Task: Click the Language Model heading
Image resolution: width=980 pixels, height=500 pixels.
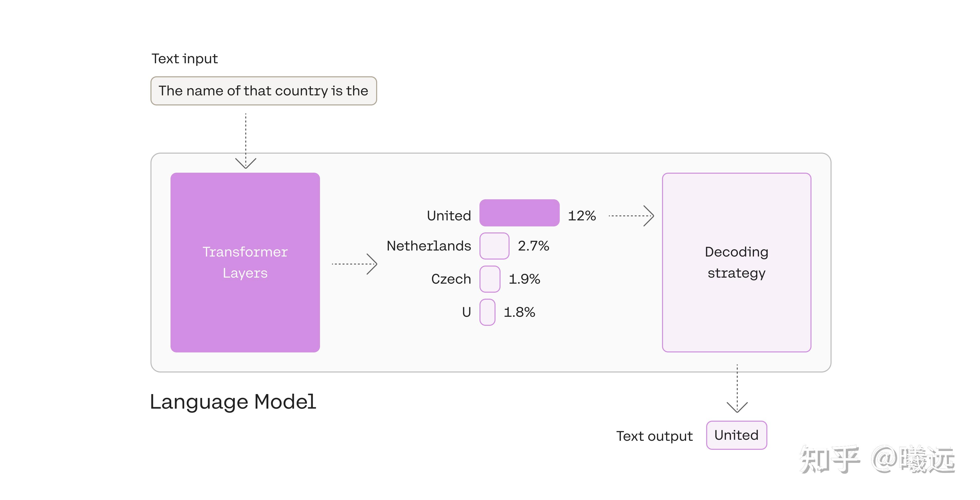Action: [x=233, y=402]
